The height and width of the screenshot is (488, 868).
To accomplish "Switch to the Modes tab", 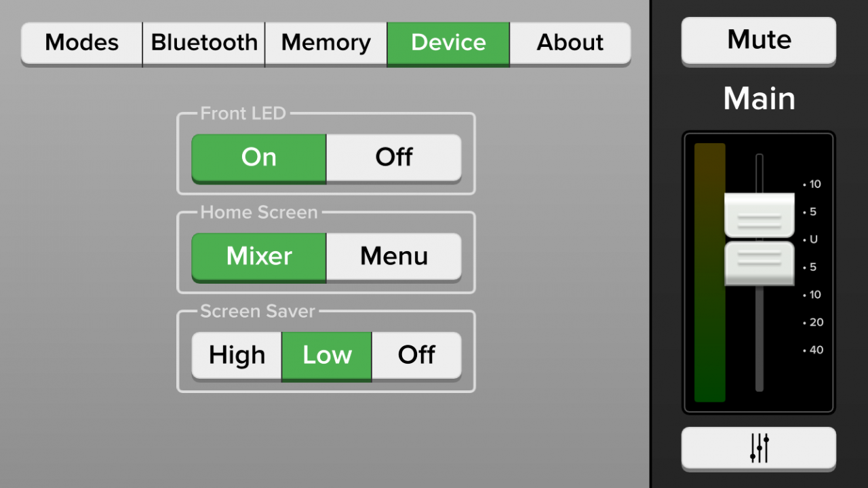I will [81, 43].
